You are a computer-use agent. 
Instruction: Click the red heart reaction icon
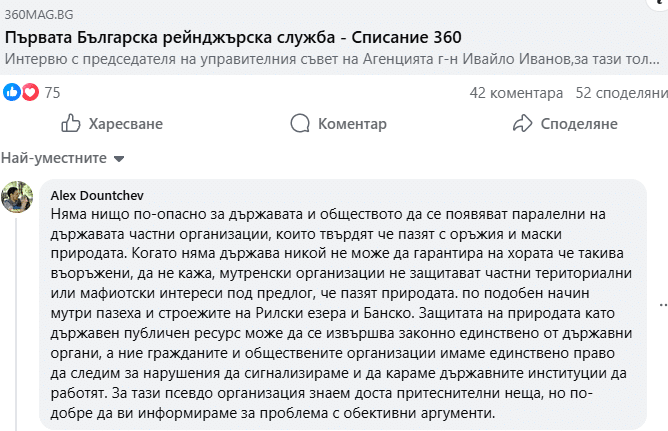pyautogui.click(x=29, y=93)
